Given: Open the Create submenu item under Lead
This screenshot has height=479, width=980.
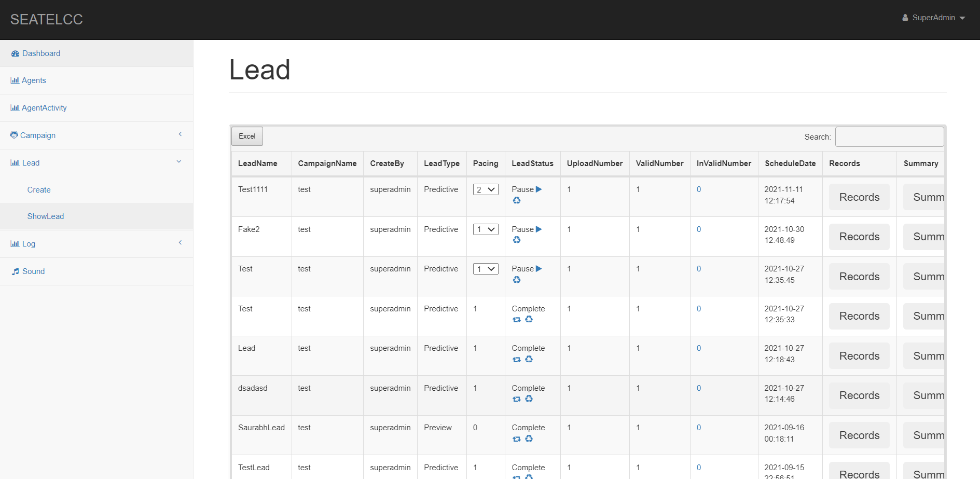Looking at the screenshot, I should coord(39,190).
